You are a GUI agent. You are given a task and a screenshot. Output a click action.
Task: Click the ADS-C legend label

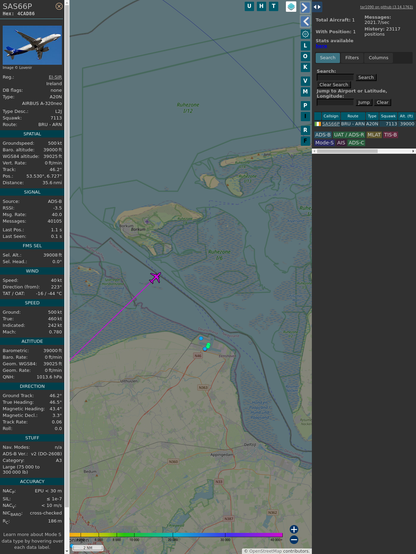pos(356,143)
